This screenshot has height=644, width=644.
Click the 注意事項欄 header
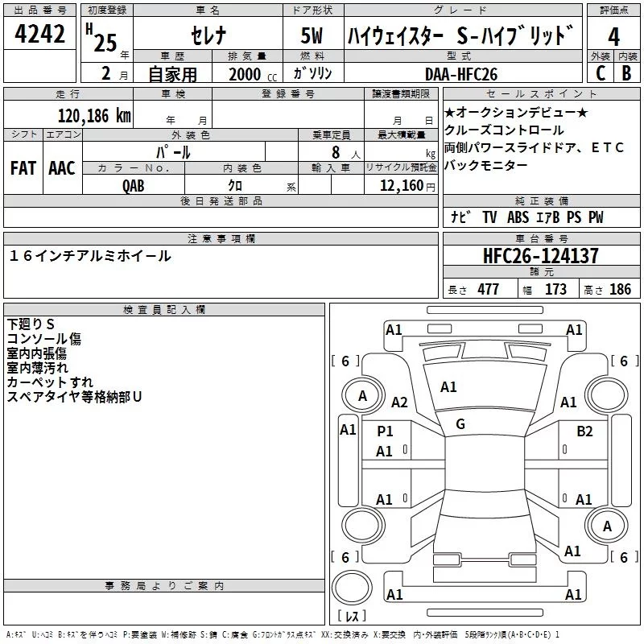221,238
